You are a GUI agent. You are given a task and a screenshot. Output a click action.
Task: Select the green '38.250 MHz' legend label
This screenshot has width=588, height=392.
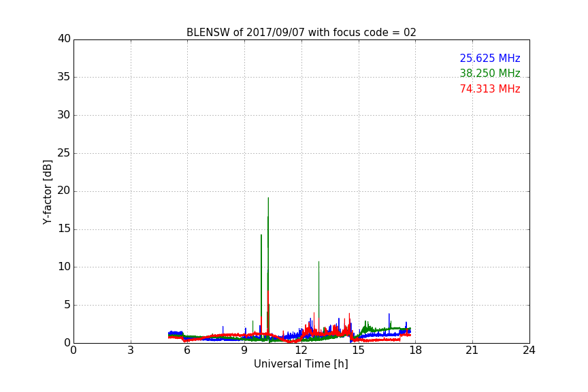coord(490,73)
